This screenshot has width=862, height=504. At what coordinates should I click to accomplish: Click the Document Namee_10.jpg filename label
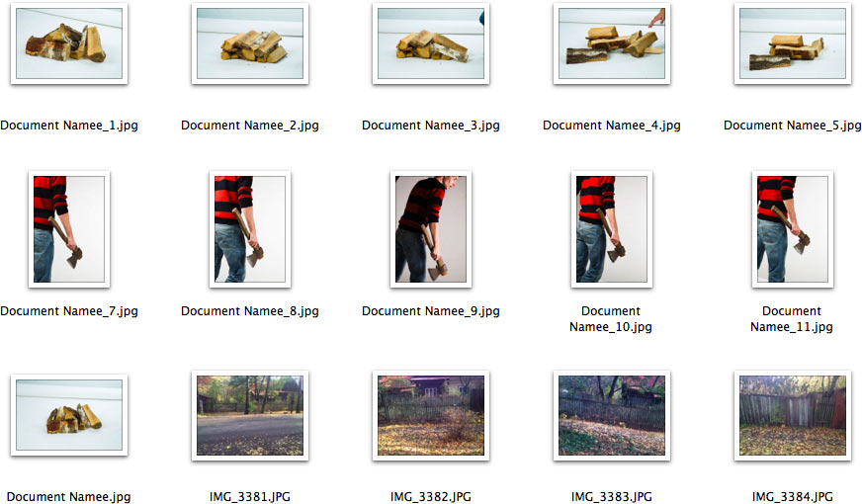click(x=611, y=319)
